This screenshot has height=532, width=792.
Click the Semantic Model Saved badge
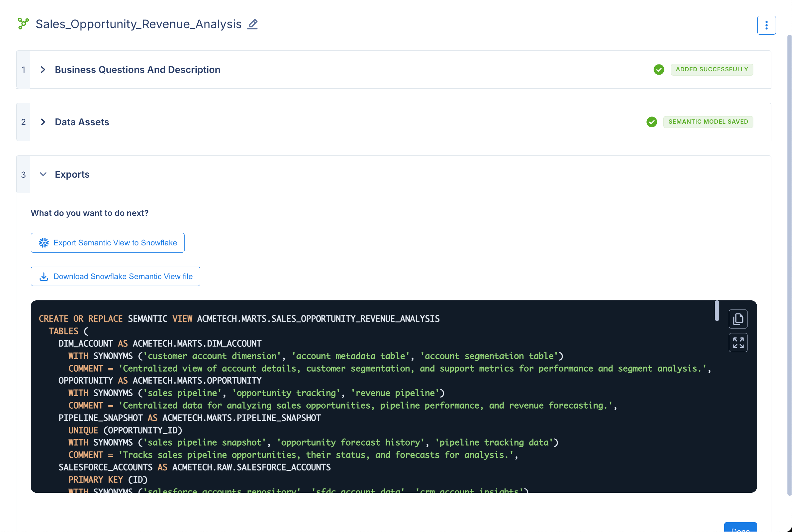pyautogui.click(x=708, y=122)
